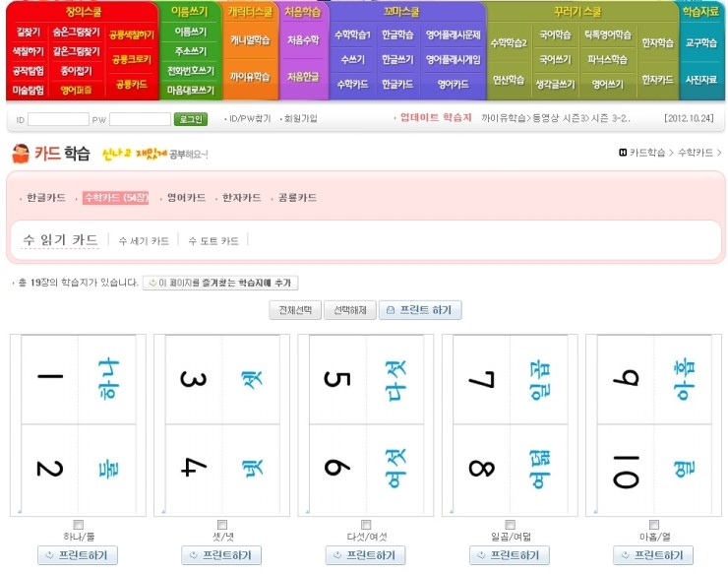728x574 pixels.
Task: Open the 한글카드 tab
Action: click(46, 198)
